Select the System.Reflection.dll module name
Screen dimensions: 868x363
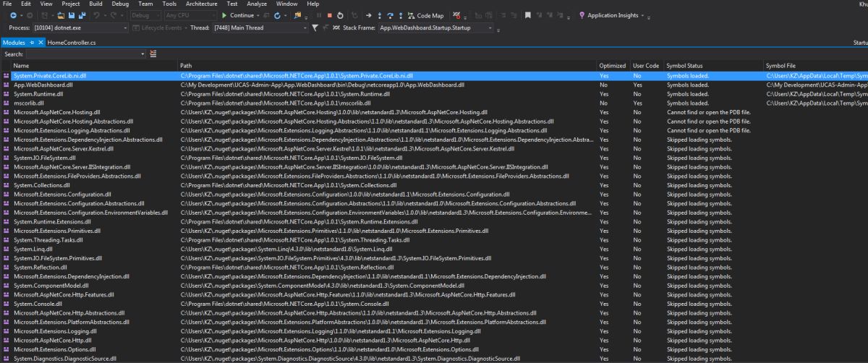pyautogui.click(x=40, y=267)
